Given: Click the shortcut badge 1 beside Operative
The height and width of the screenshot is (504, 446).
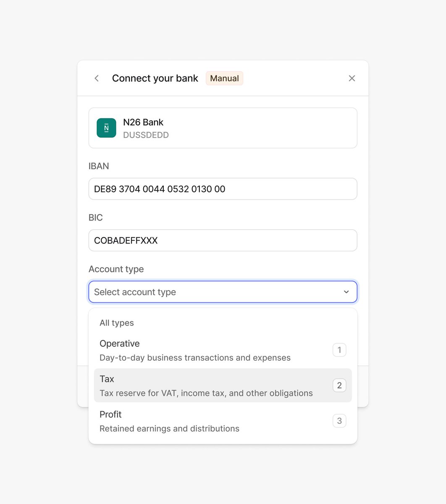Looking at the screenshot, I should point(339,350).
